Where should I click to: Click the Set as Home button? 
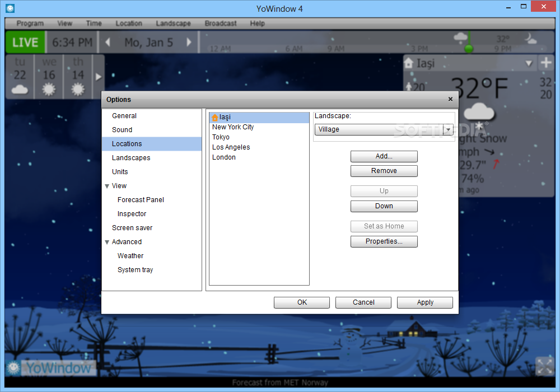coord(384,226)
